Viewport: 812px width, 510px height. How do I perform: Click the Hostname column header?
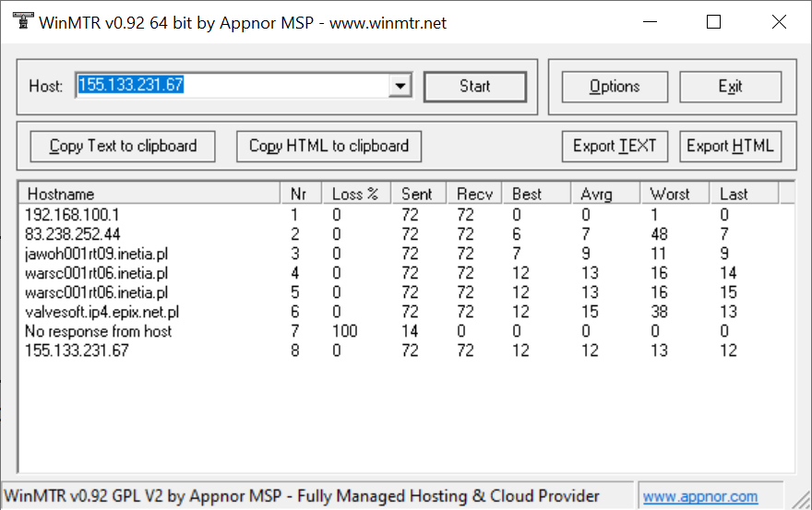[149, 194]
